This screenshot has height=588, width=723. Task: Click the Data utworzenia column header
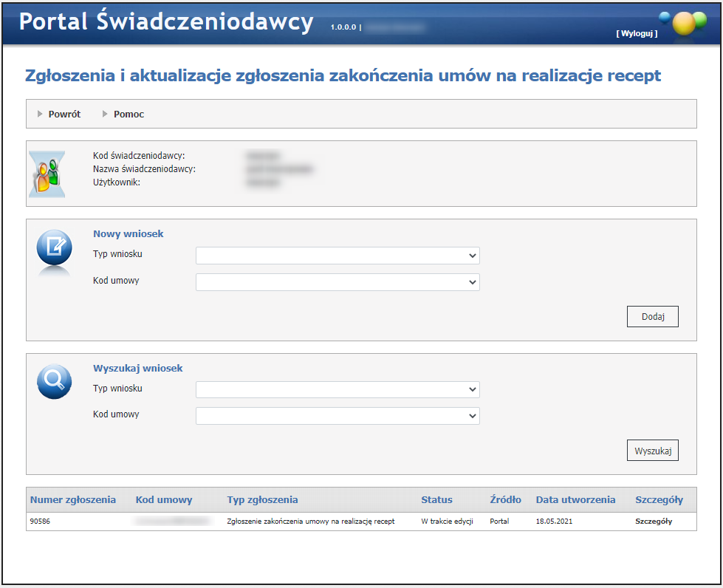575,500
